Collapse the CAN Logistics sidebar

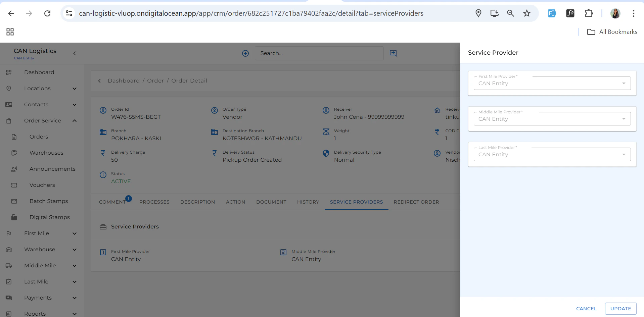tap(75, 53)
